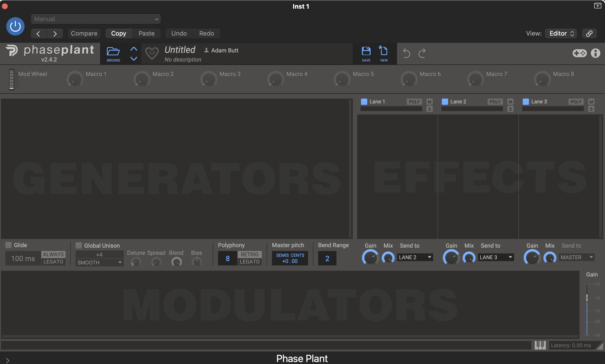
Task: Click the unison voices x4 field
Action: pyautogui.click(x=99, y=254)
